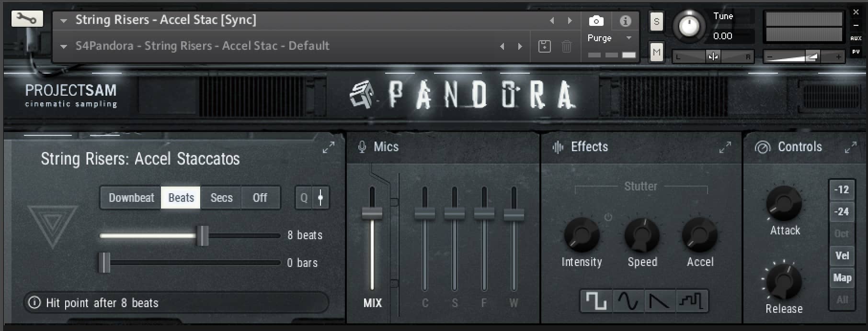868x331 pixels.
Task: Click the beats length slider handle
Action: (x=203, y=235)
